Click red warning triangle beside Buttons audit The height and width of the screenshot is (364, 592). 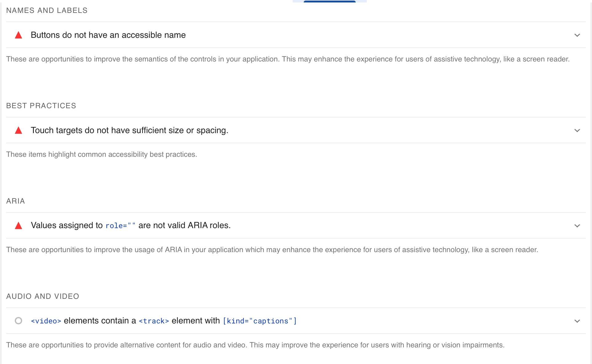coord(18,35)
